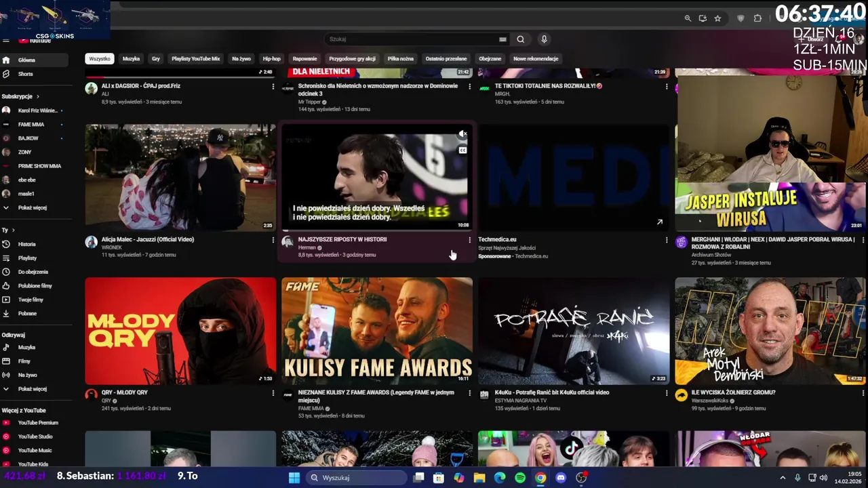Open YouTube Music in the sidebar

(34, 450)
